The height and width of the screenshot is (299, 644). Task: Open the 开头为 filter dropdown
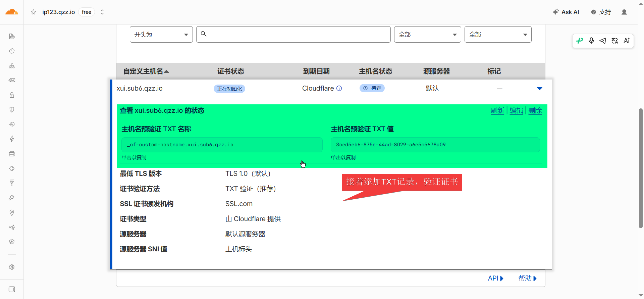[161, 35]
